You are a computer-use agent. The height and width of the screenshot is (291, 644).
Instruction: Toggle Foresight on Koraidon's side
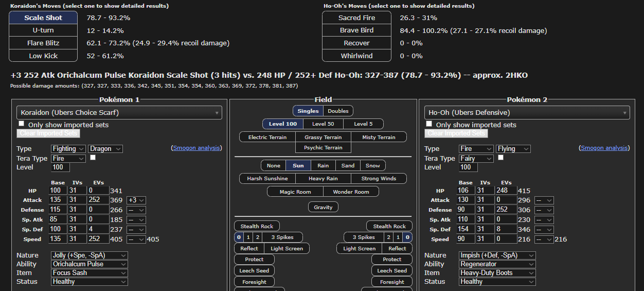click(x=254, y=282)
